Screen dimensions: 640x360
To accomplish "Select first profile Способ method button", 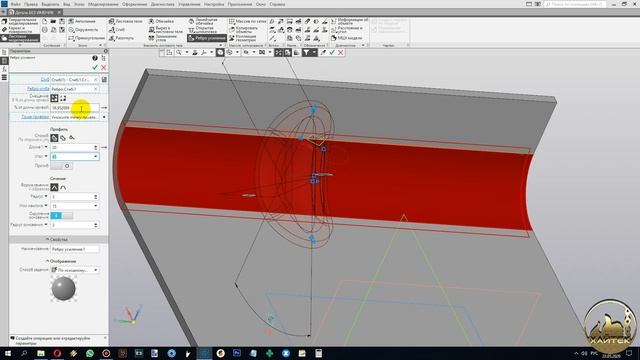I will coord(54,138).
